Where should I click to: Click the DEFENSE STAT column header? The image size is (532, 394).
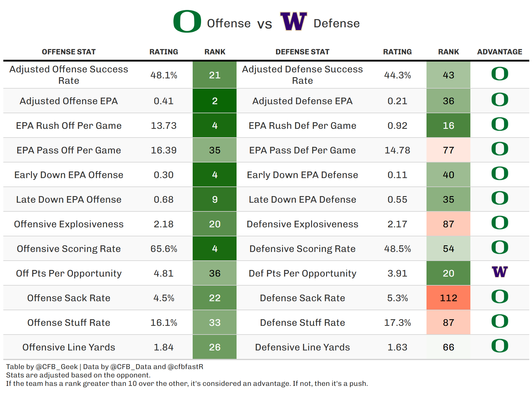pos(302,52)
